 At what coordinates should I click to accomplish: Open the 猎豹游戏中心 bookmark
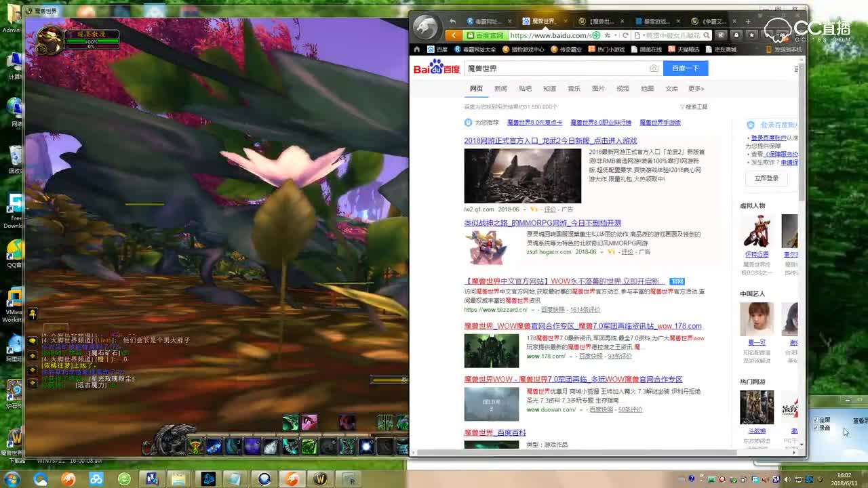524,49
